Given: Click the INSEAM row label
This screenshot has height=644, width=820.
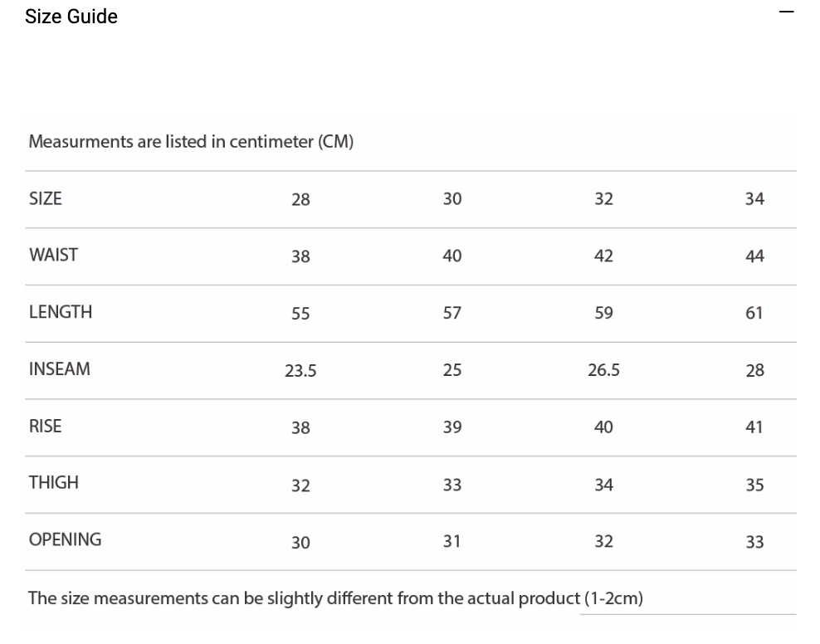Looking at the screenshot, I should [x=60, y=370].
